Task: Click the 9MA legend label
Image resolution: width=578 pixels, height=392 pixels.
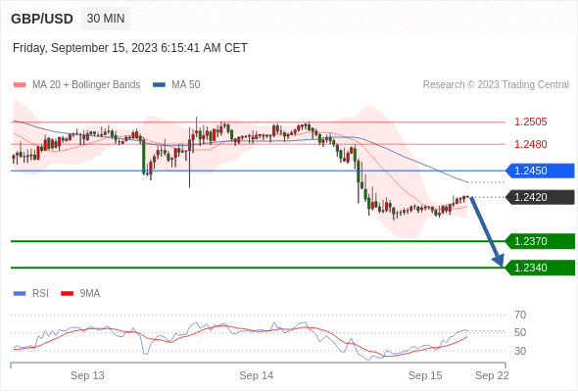Action: (90, 294)
